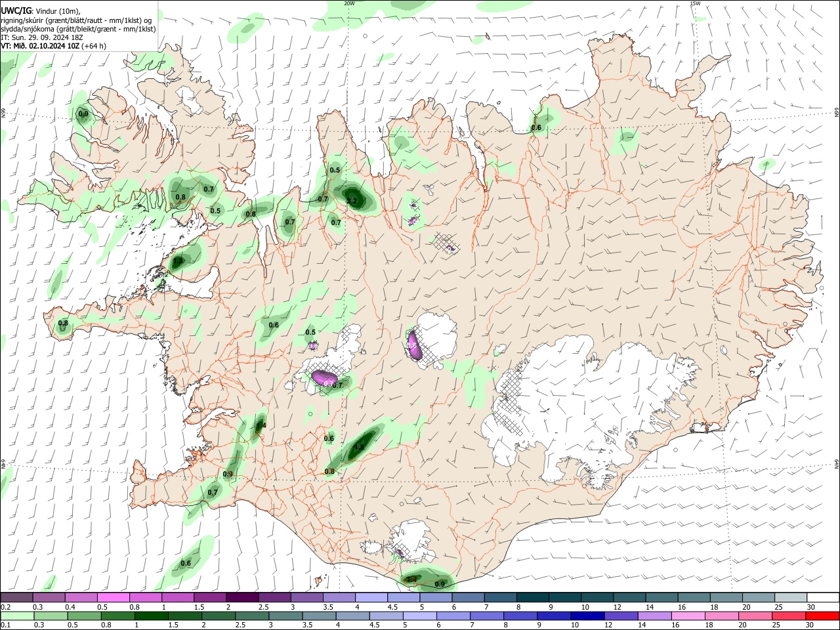840x630 pixels.
Task: Click the "1.3" precipitation value on the map
Action: [x=178, y=261]
